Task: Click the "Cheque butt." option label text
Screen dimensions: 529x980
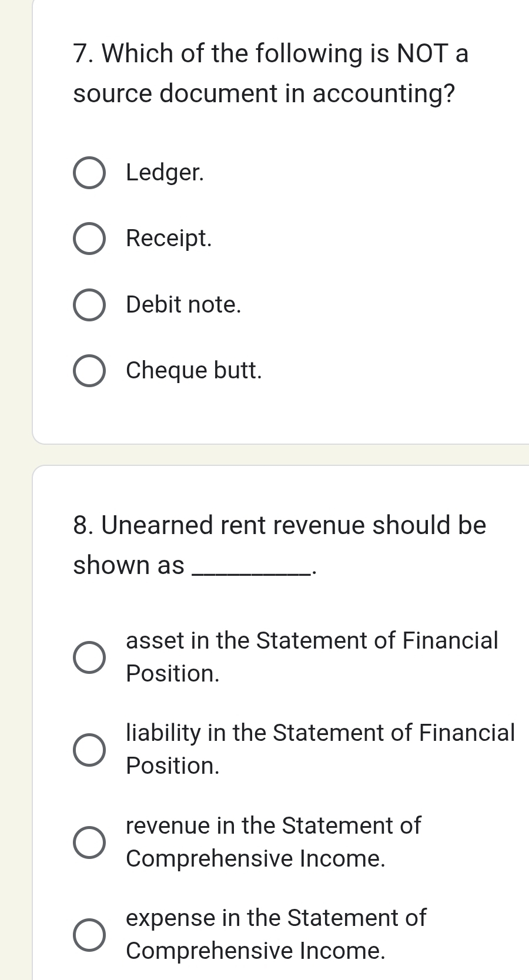Action: pos(193,370)
